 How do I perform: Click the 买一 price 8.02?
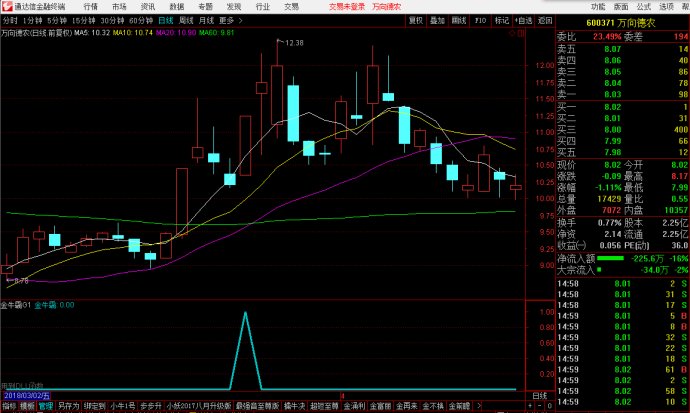coord(612,107)
